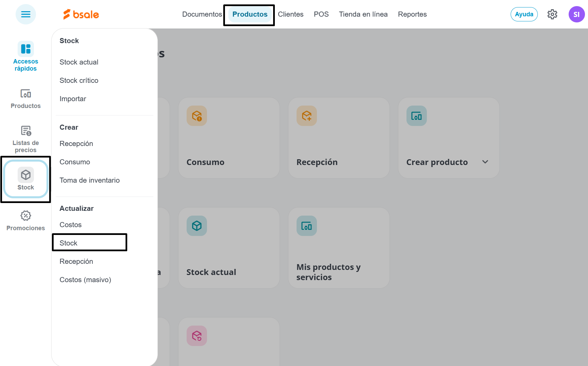
Task: Open the Clientes menu
Action: (291, 14)
